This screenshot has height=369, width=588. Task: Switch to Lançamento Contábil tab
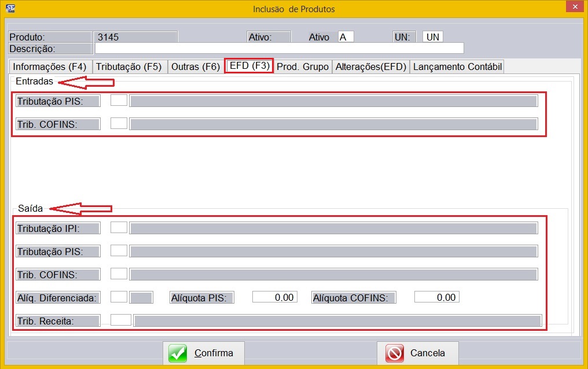(x=457, y=67)
